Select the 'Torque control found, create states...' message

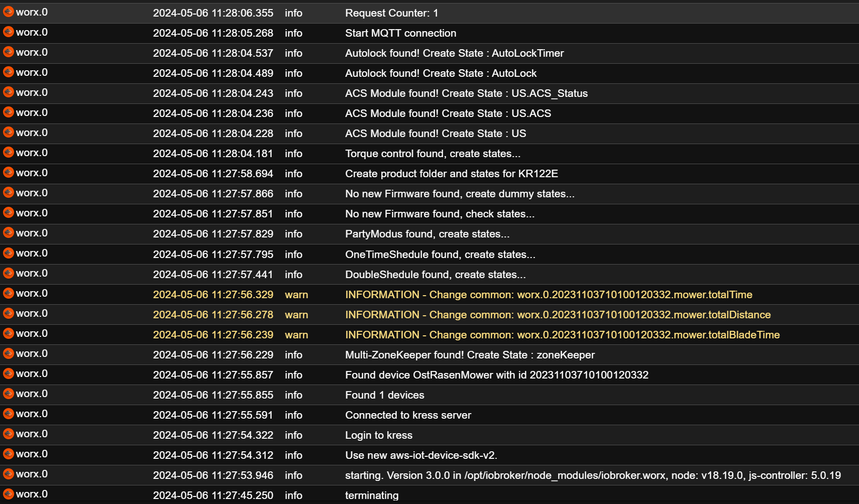433,154
